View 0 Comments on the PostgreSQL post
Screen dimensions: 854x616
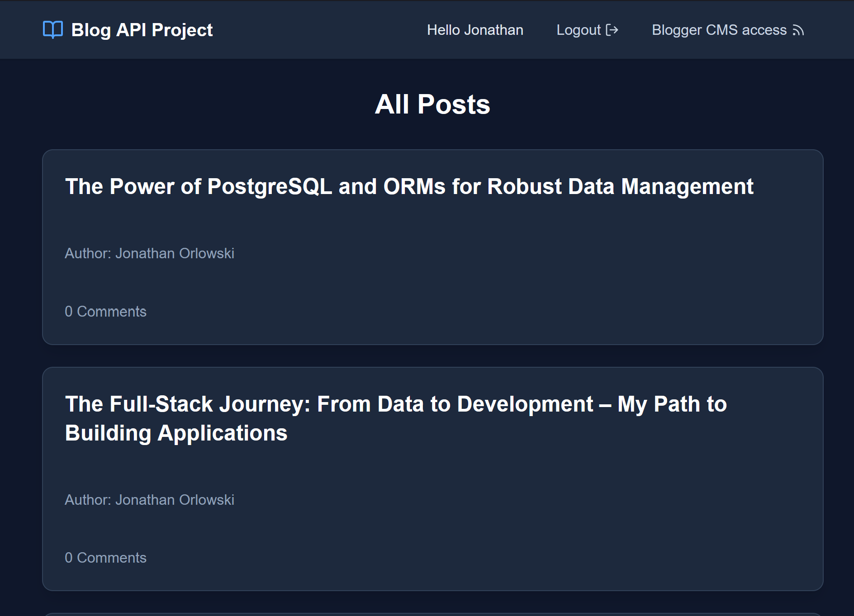pyautogui.click(x=105, y=311)
